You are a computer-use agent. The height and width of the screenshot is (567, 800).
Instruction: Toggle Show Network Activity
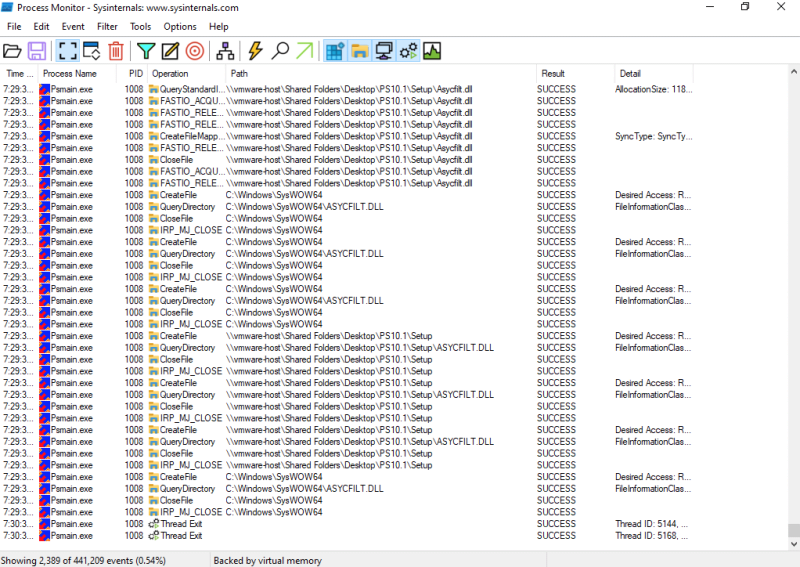[x=384, y=51]
